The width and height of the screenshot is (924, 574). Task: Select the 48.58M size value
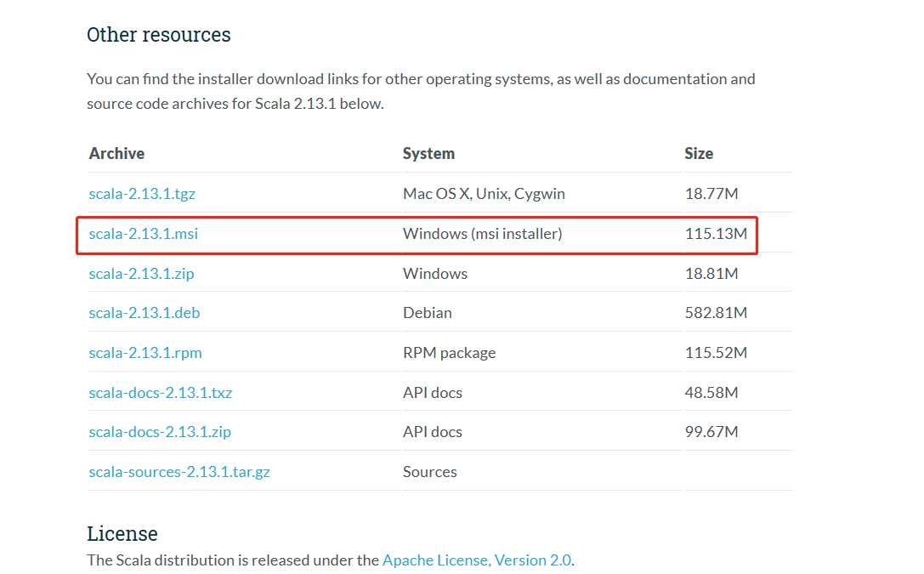pos(711,393)
